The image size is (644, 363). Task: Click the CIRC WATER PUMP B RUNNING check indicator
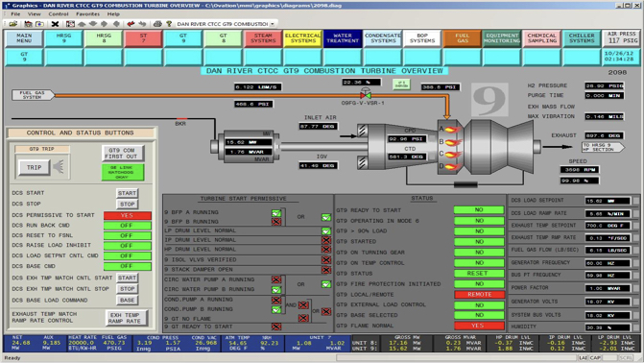pyautogui.click(x=276, y=289)
